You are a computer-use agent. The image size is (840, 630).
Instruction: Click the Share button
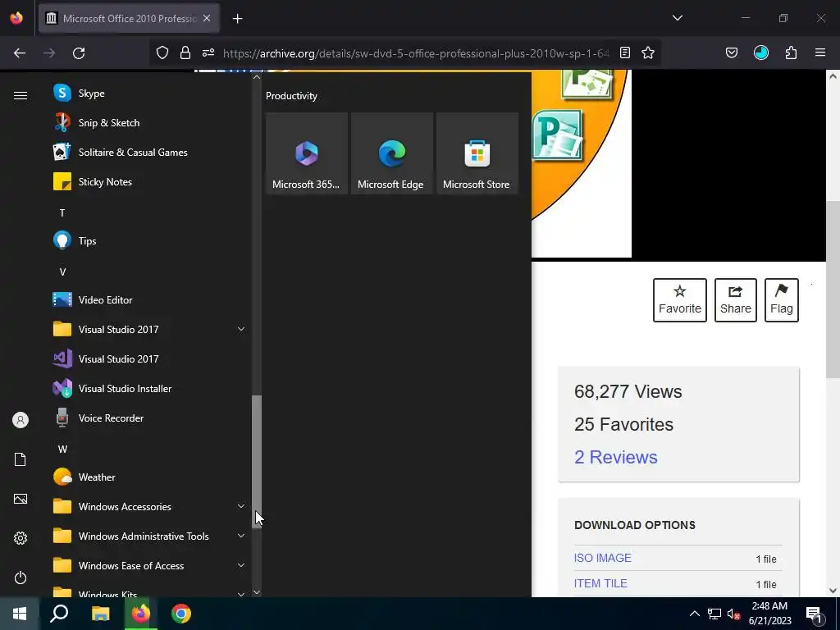736,300
